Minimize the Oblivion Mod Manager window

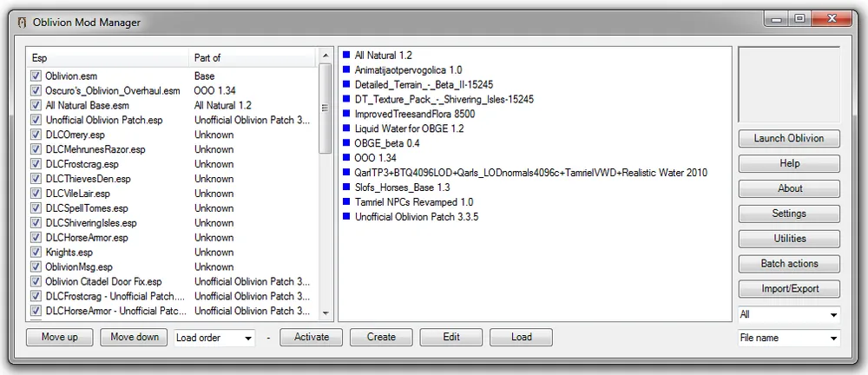coord(776,19)
